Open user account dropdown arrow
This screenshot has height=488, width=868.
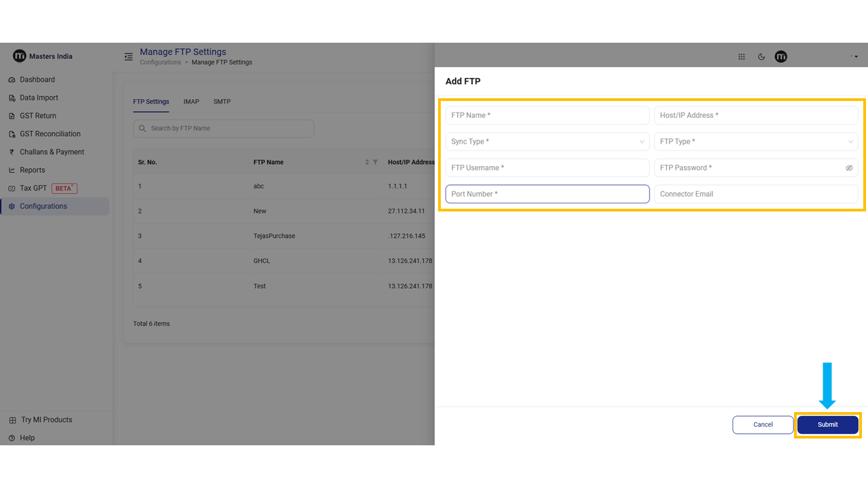[856, 57]
